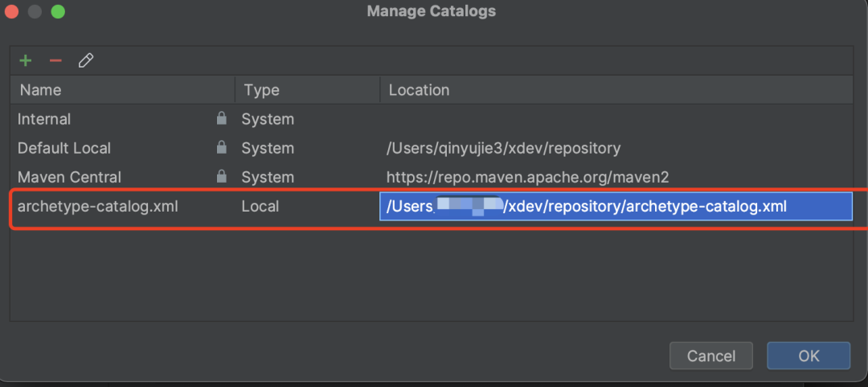This screenshot has height=387, width=868.
Task: Click the Local type cell of archetype-catalog.xml
Action: 260,207
